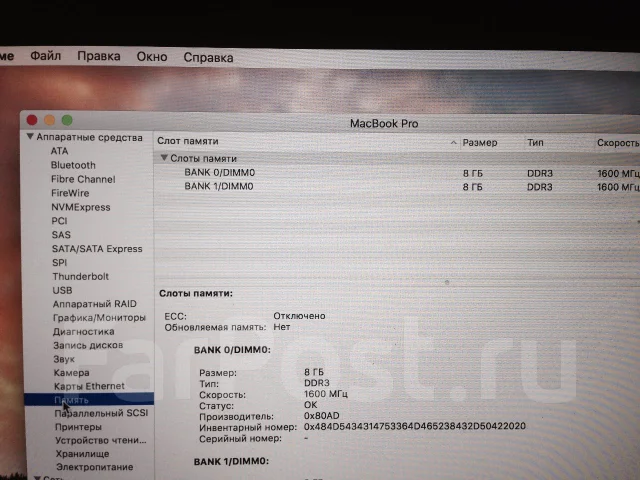Select Параллельный SCSI in the sidebar

101,413
